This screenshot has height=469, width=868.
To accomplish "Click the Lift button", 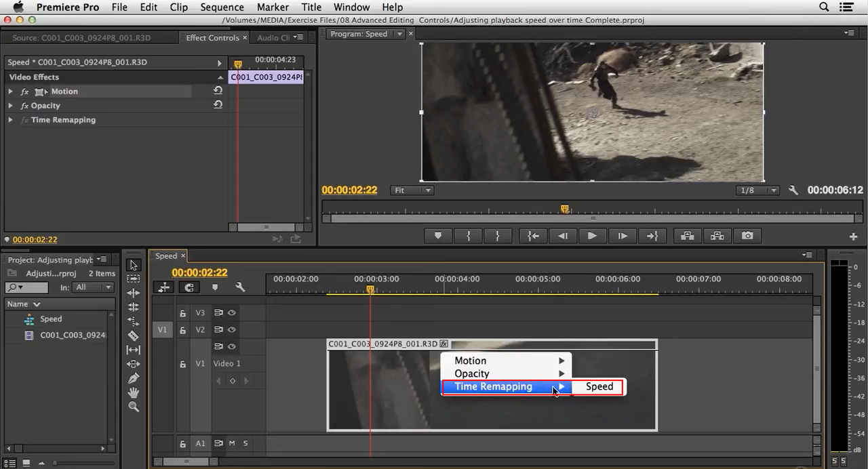I will pyautogui.click(x=688, y=236).
